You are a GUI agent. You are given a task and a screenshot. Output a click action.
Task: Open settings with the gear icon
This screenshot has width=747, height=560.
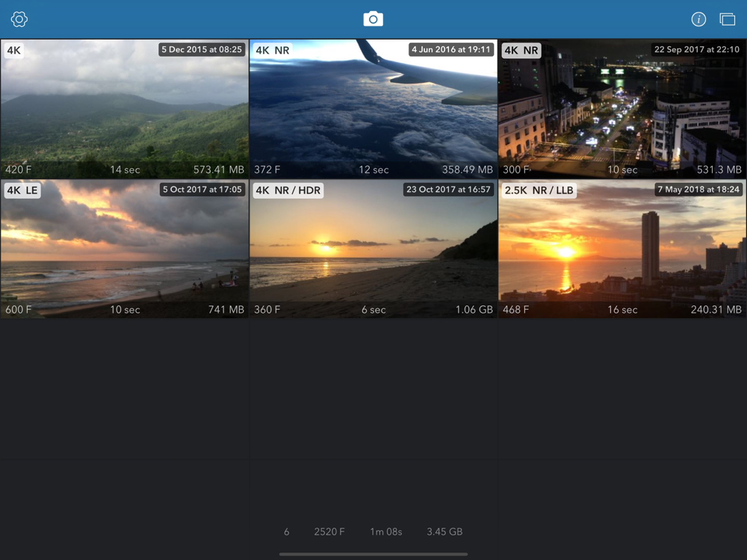point(19,19)
